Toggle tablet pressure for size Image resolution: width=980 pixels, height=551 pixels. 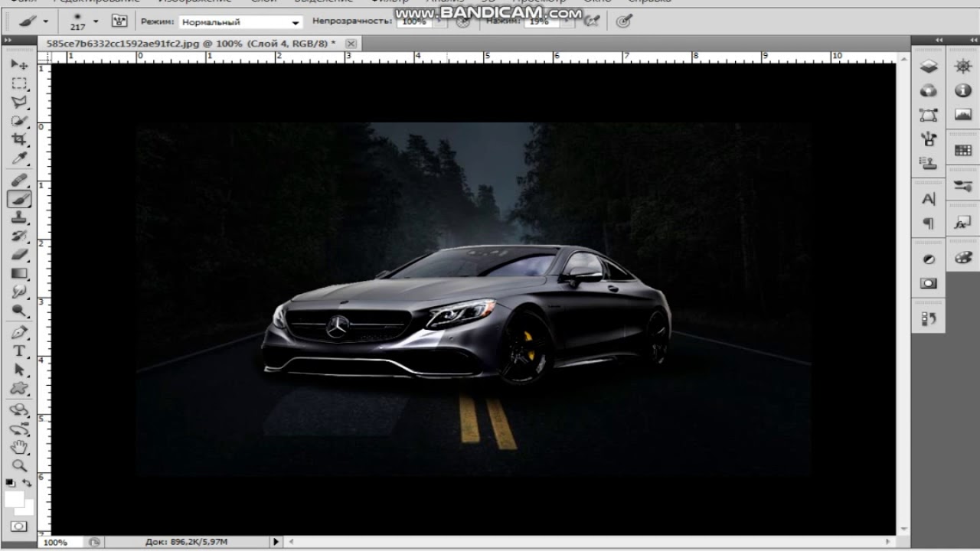point(624,21)
